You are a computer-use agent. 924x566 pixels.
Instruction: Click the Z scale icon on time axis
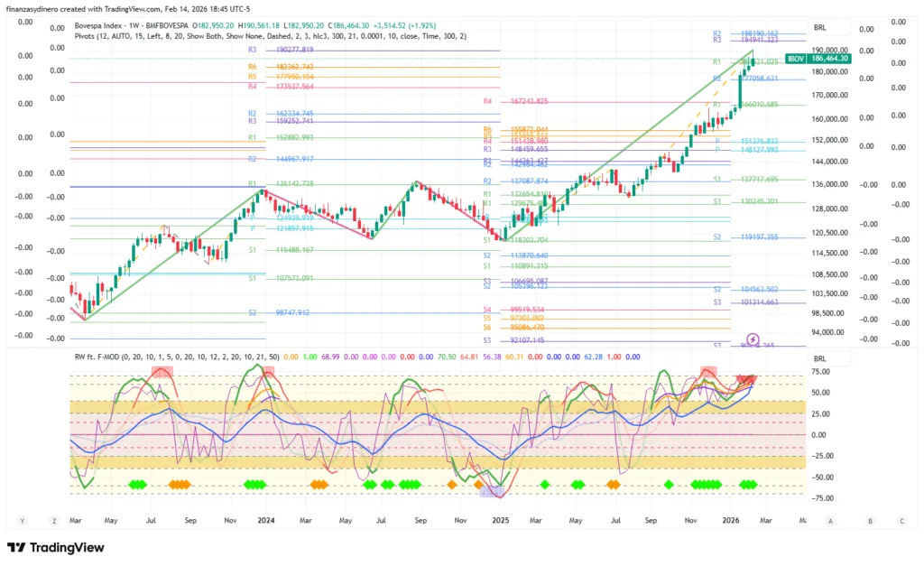point(53,521)
